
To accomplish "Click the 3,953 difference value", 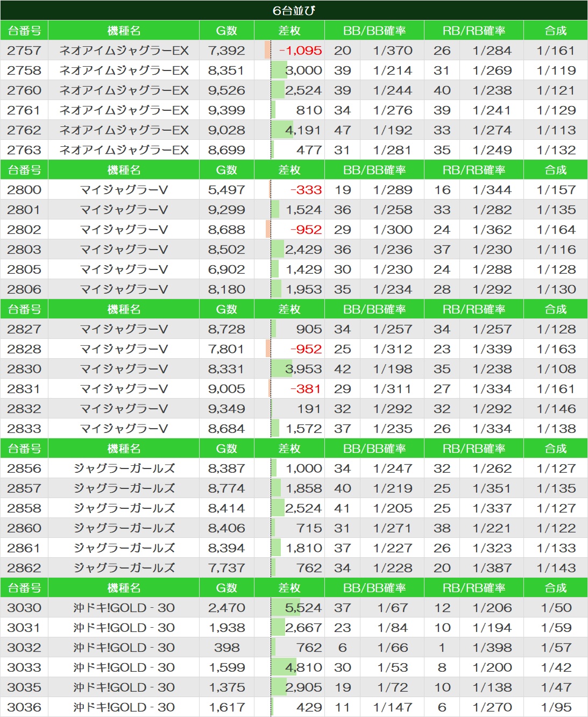I will [x=303, y=369].
